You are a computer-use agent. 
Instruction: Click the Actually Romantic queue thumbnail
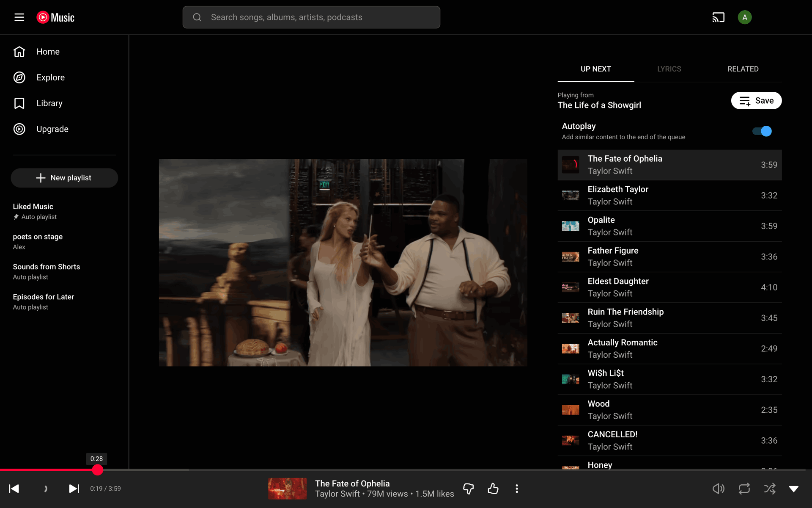coord(571,349)
